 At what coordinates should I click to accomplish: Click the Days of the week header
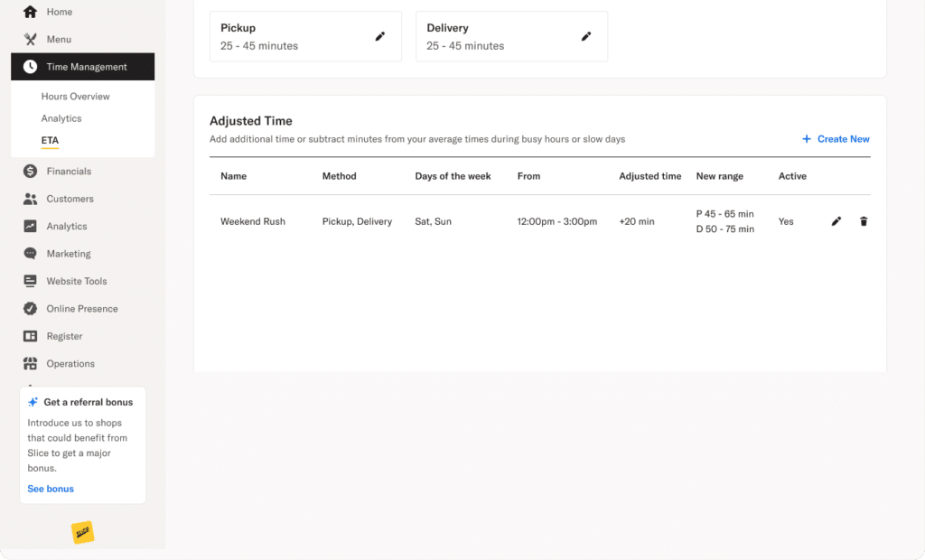[453, 176]
